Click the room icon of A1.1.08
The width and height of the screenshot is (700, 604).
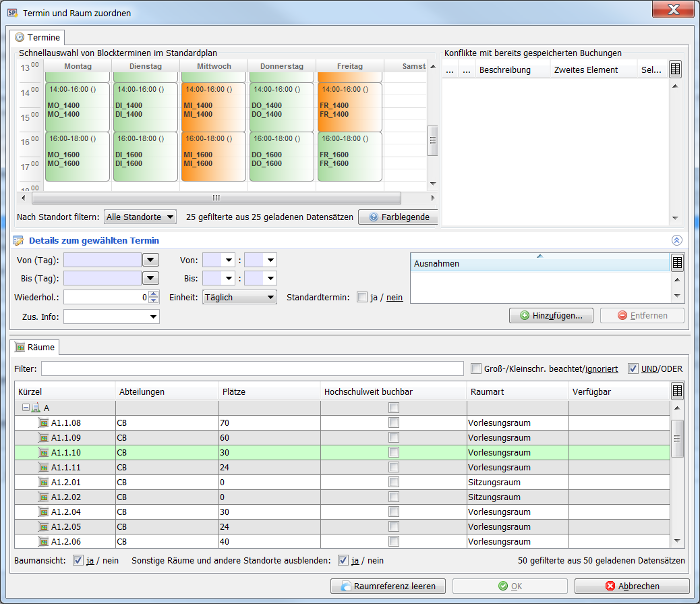(x=43, y=423)
